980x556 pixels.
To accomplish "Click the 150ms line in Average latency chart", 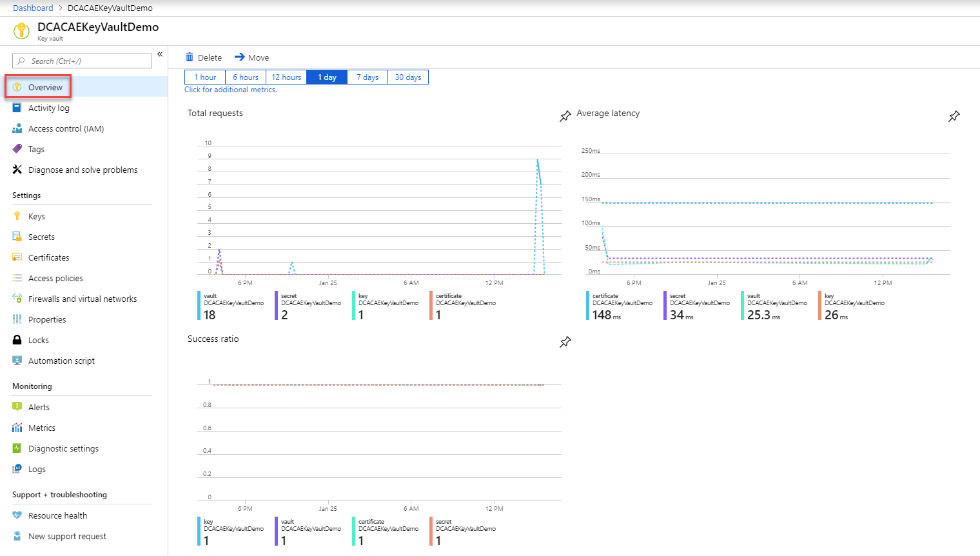I will (767, 203).
